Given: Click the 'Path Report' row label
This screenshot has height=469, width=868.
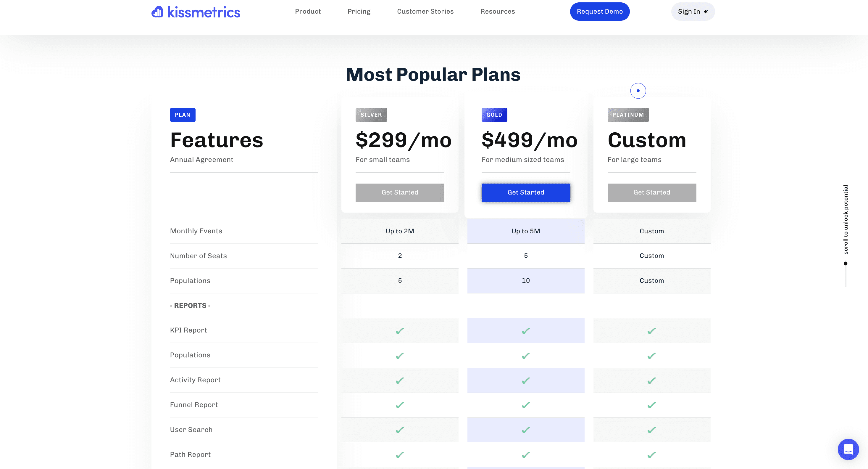Looking at the screenshot, I should coord(190,454).
